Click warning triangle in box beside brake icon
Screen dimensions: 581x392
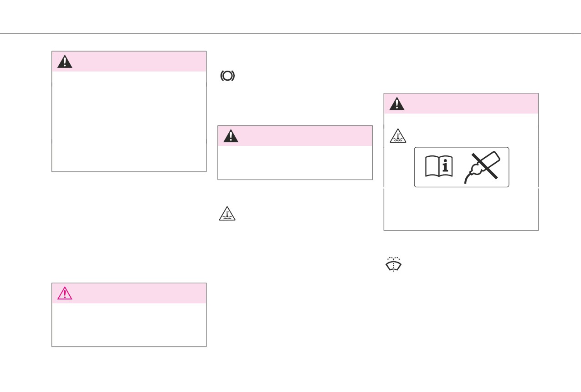(65, 62)
